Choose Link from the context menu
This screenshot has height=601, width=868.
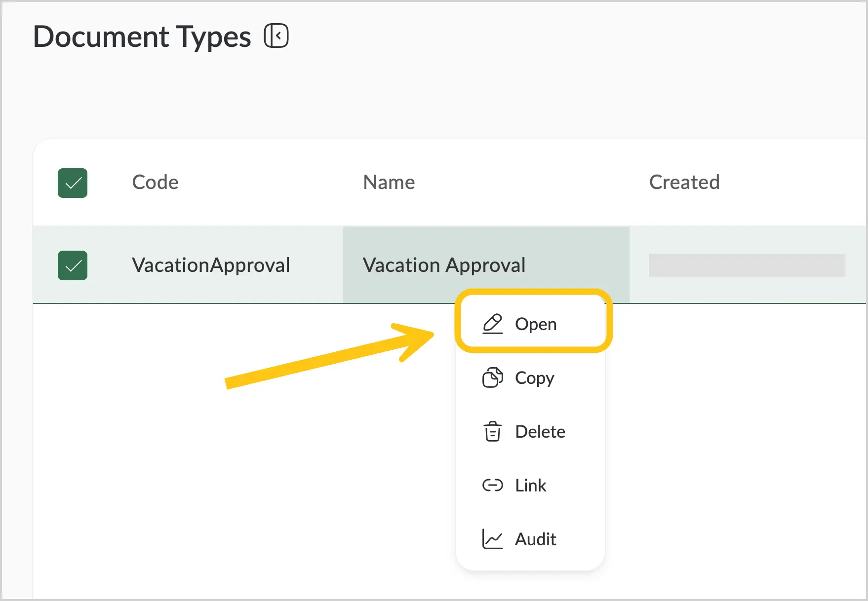pyautogui.click(x=530, y=486)
